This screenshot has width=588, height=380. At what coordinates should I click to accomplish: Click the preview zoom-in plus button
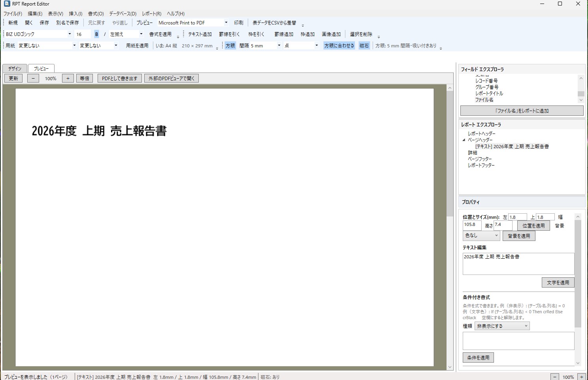[68, 78]
